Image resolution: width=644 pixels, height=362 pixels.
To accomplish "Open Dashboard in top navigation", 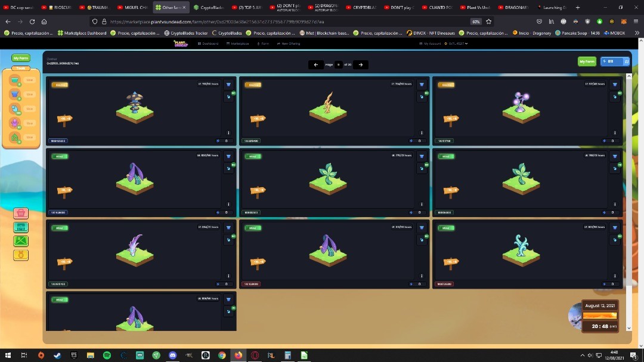I will tap(208, 44).
